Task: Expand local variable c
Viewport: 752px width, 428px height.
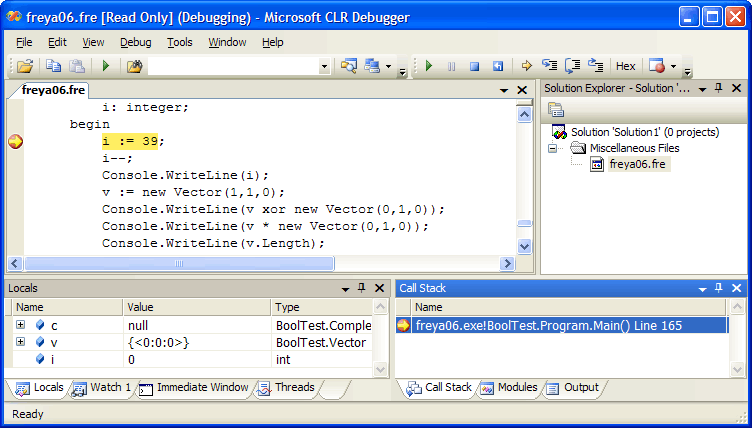Action: pos(20,325)
